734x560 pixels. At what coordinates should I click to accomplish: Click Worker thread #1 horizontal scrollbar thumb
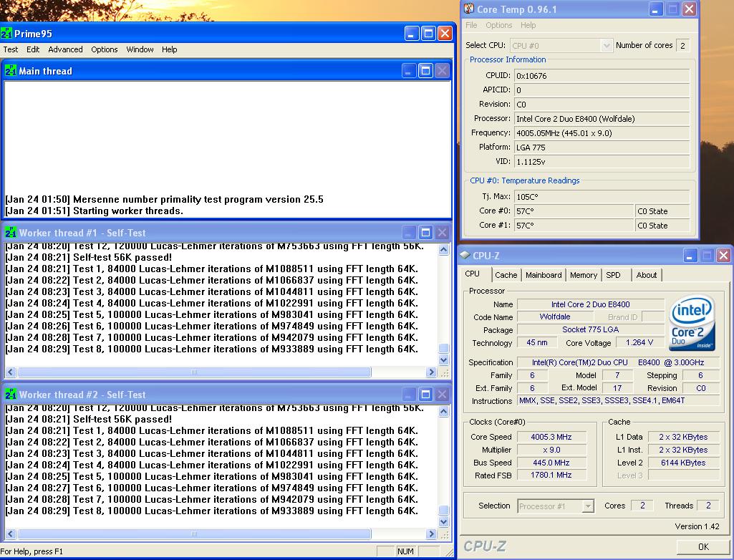click(194, 372)
